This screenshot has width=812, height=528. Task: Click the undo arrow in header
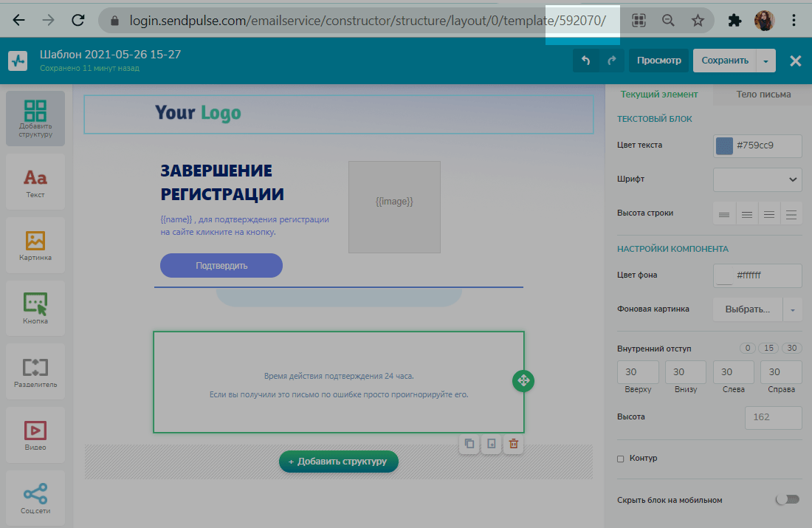click(586, 61)
